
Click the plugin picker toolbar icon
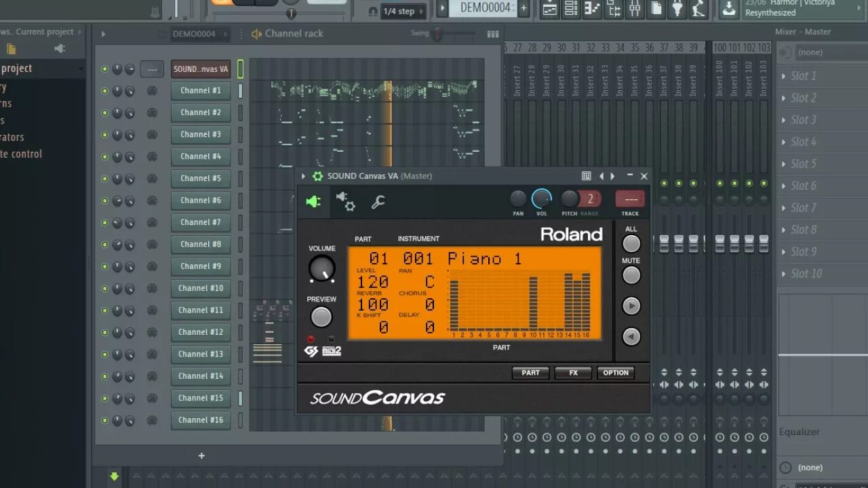677,9
